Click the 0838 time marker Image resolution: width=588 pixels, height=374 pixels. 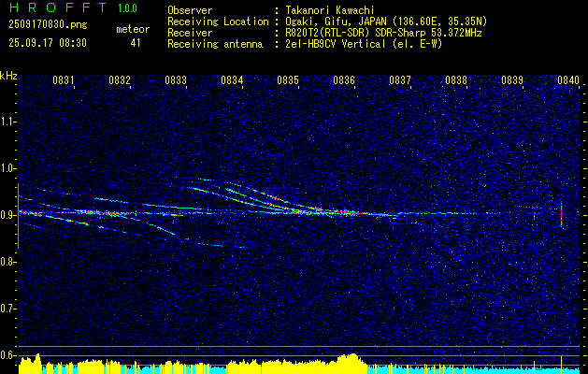point(455,79)
